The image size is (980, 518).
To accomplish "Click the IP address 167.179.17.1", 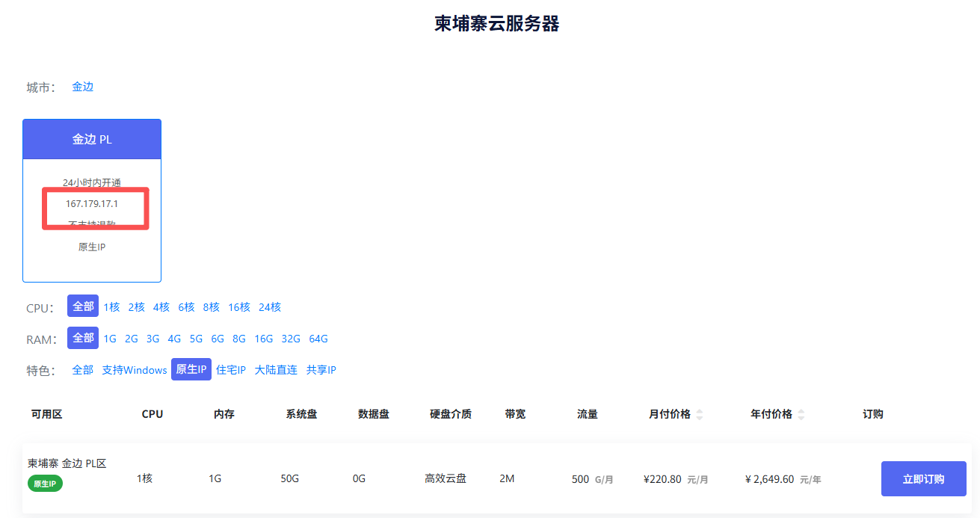I will [92, 204].
